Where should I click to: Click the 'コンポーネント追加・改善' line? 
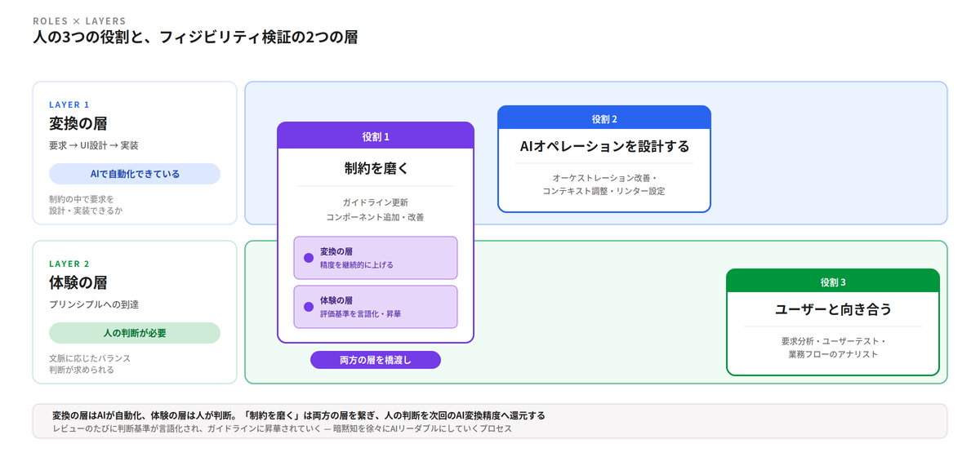point(376,217)
